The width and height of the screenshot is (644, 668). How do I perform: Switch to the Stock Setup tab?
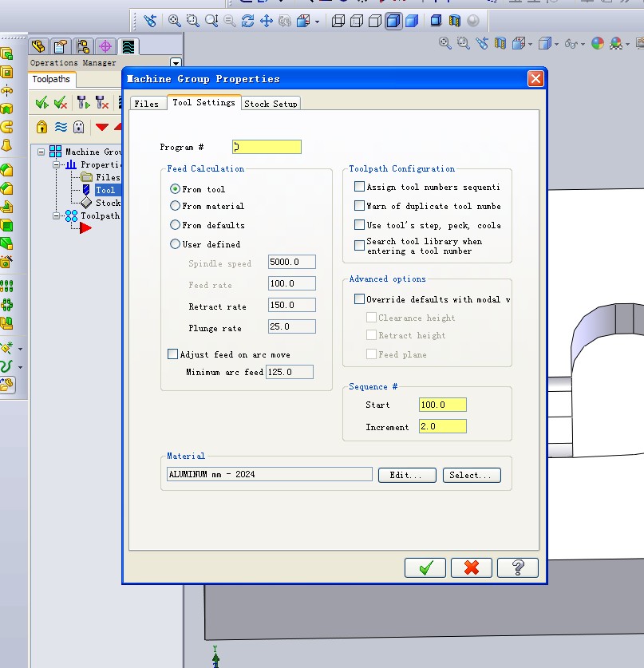pyautogui.click(x=271, y=104)
